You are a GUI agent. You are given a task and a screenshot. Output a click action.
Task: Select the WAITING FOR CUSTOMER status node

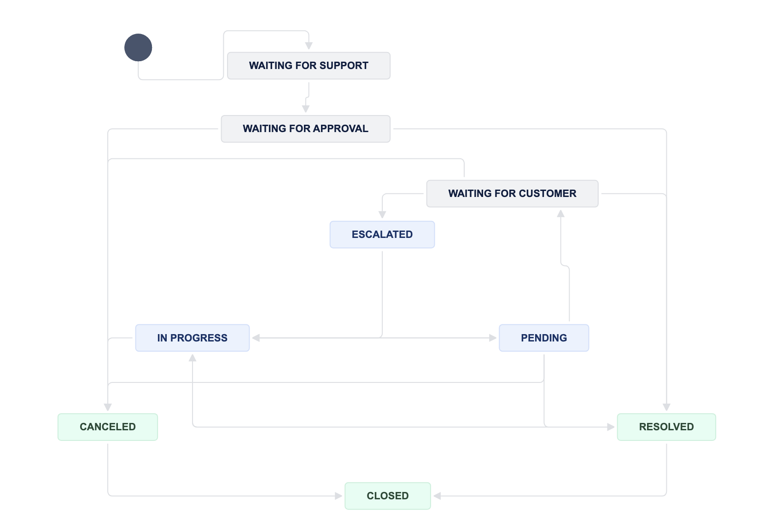[x=512, y=194]
